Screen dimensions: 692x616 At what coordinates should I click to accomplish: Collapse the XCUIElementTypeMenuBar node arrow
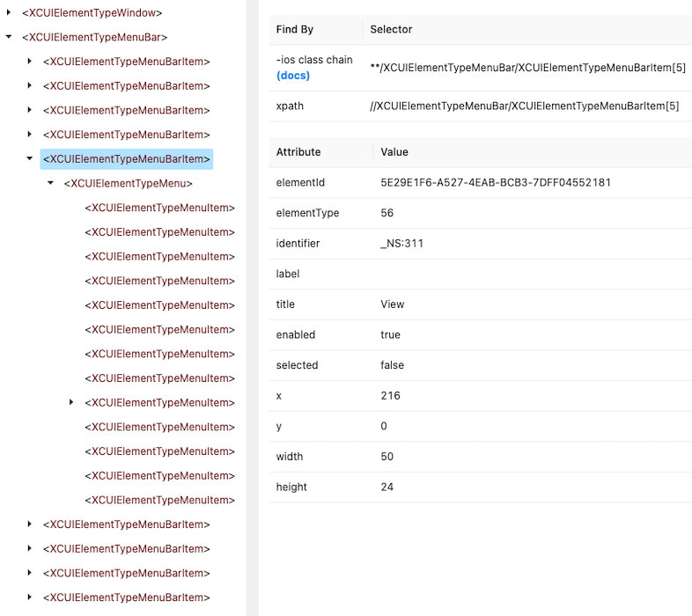click(x=9, y=37)
